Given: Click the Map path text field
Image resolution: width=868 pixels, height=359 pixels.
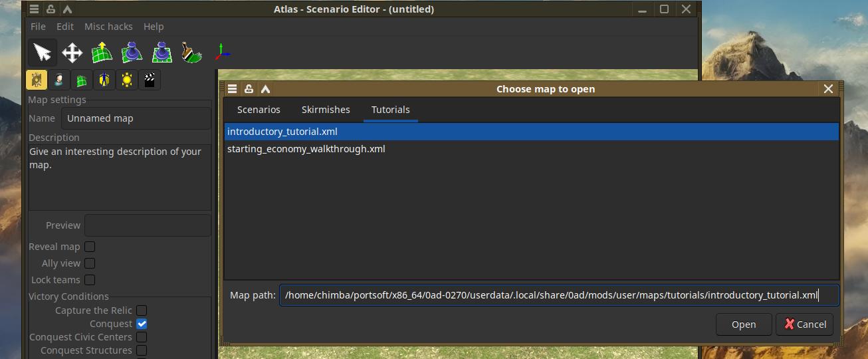Looking at the screenshot, I should tap(559, 295).
